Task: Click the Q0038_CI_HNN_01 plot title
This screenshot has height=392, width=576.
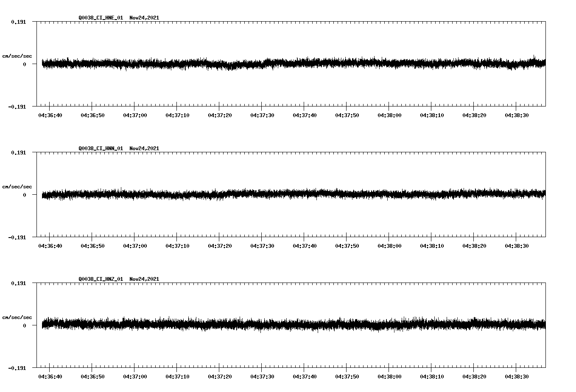Action: [101, 148]
